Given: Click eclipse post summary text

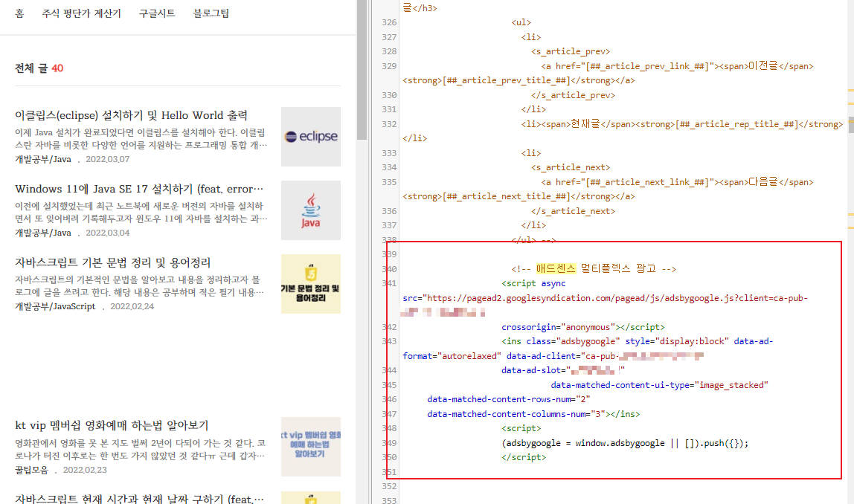Looking at the screenshot, I should (x=141, y=139).
